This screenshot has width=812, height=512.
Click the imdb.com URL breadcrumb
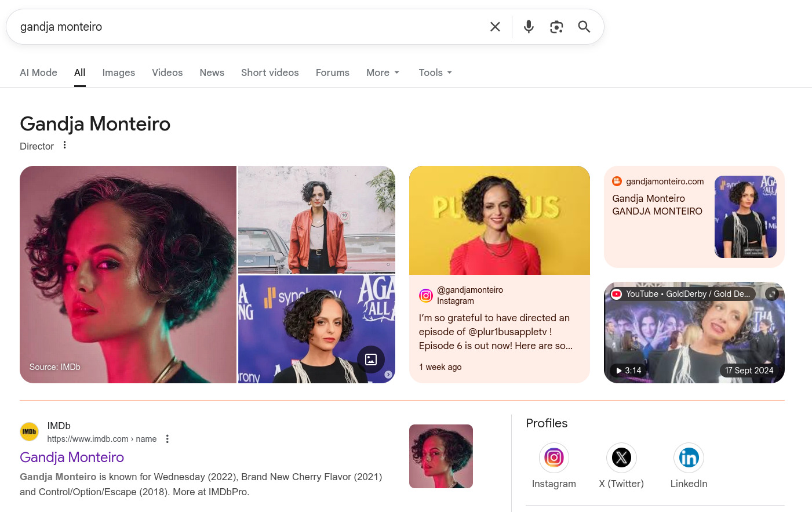point(102,439)
